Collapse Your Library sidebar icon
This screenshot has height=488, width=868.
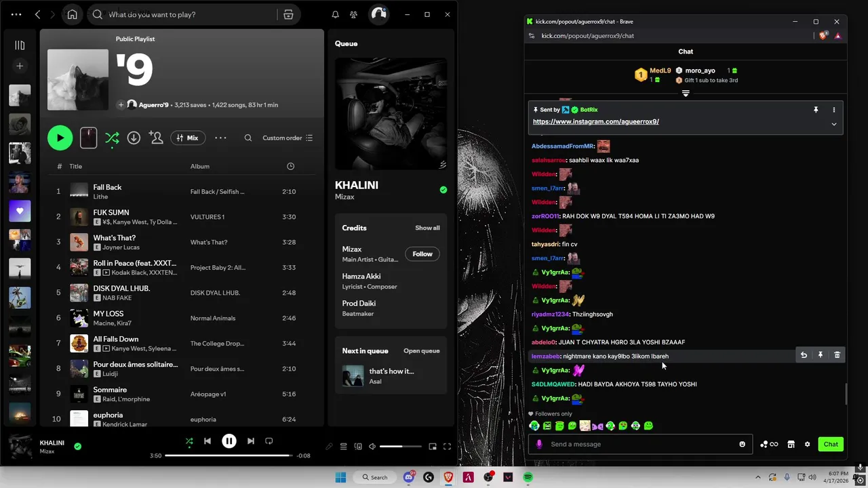tap(20, 45)
